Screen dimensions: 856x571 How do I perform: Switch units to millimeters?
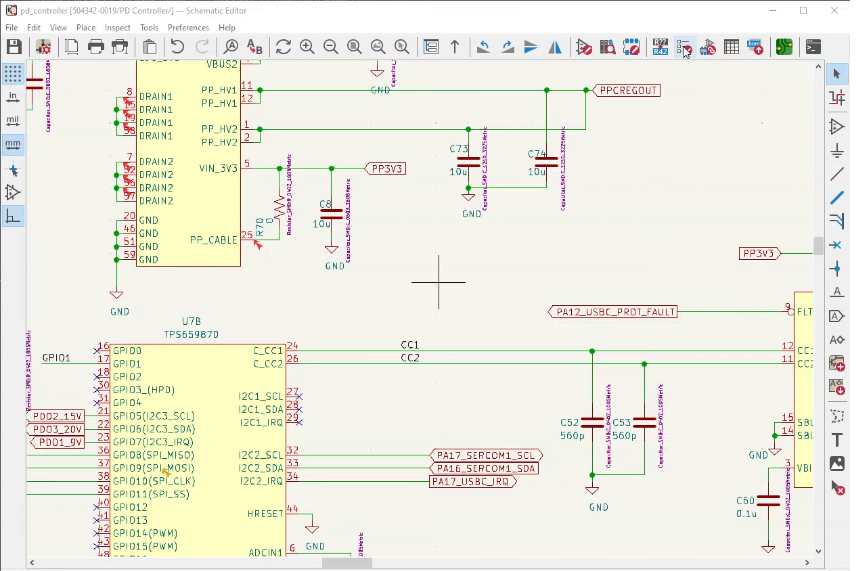point(13,145)
